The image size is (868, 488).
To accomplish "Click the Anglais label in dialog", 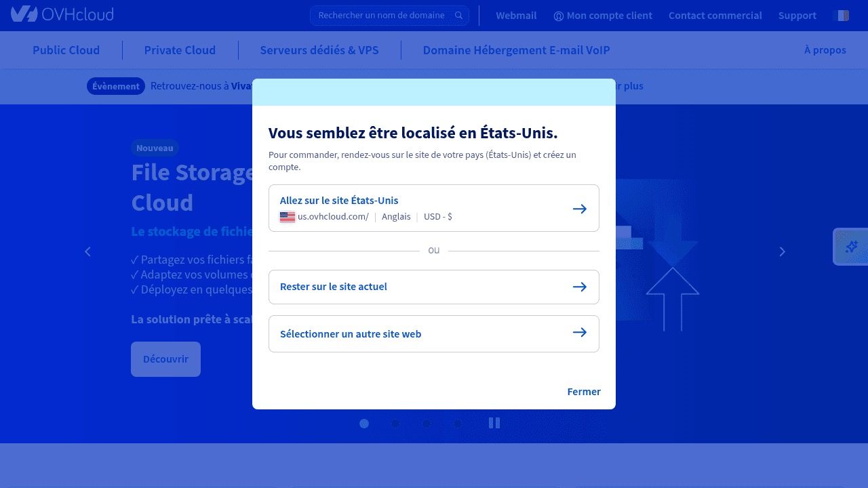I will coord(396,217).
